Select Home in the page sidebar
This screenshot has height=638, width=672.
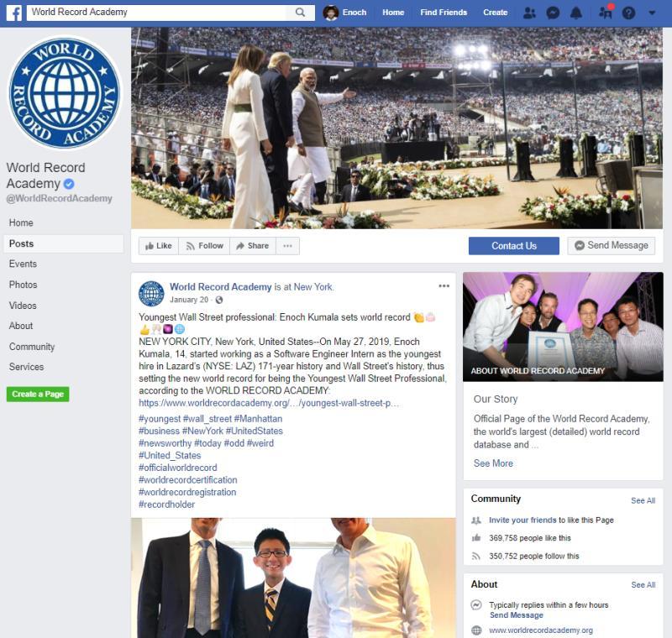point(21,222)
